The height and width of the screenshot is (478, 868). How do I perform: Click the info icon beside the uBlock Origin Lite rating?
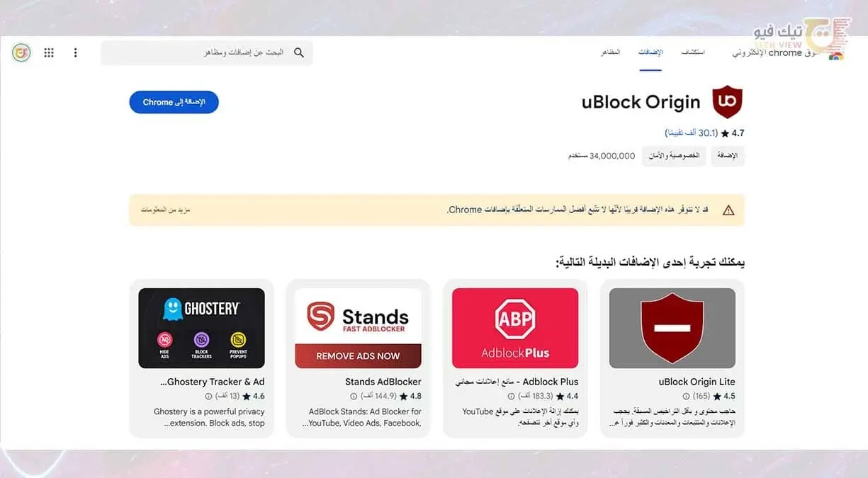click(x=686, y=397)
